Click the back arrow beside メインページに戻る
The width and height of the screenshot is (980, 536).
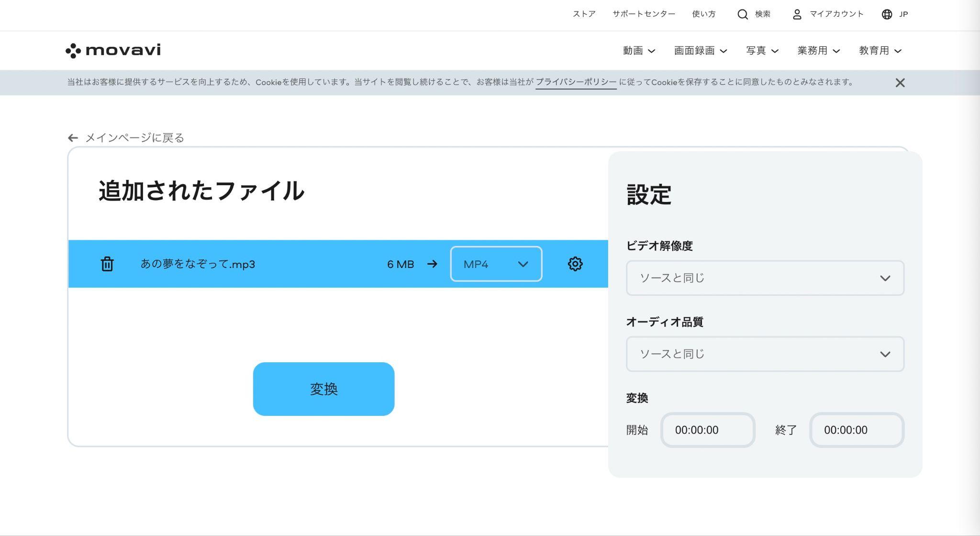(73, 138)
